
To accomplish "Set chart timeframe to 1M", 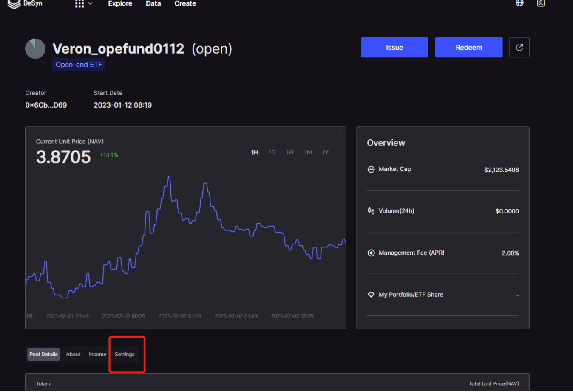I will (308, 153).
